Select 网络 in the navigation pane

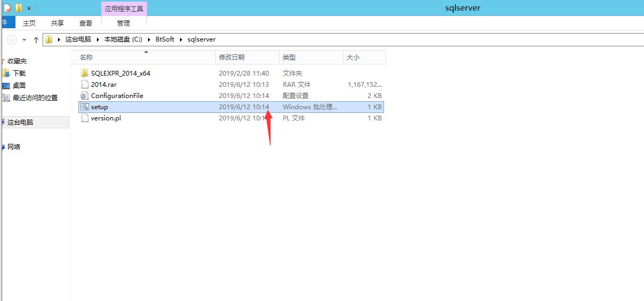tap(14, 147)
